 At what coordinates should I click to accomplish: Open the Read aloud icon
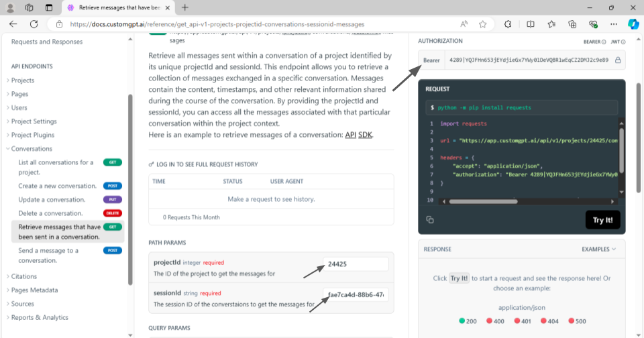(464, 24)
